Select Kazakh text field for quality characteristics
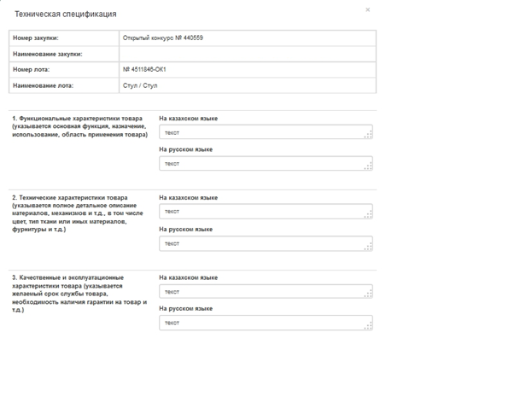532x402 pixels. [265, 292]
